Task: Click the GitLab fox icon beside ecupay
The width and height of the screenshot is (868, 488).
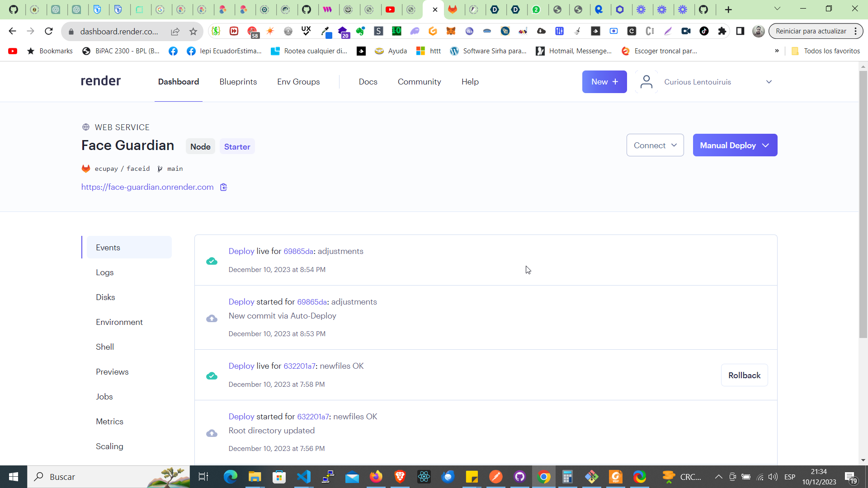Action: (x=86, y=169)
